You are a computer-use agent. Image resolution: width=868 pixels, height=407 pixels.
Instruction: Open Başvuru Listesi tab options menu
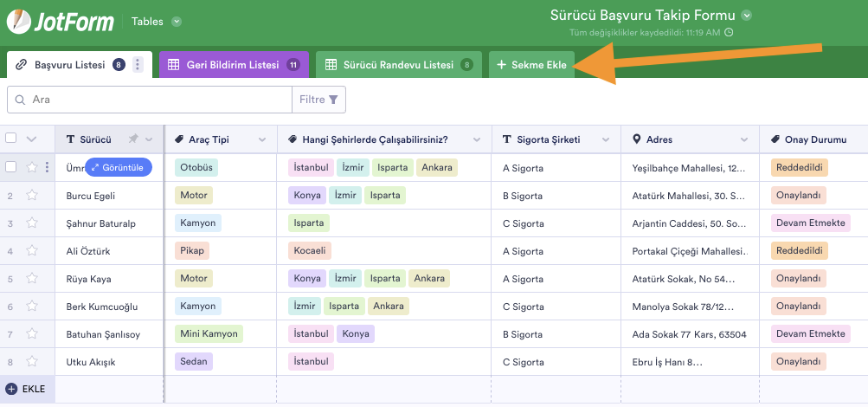(138, 65)
